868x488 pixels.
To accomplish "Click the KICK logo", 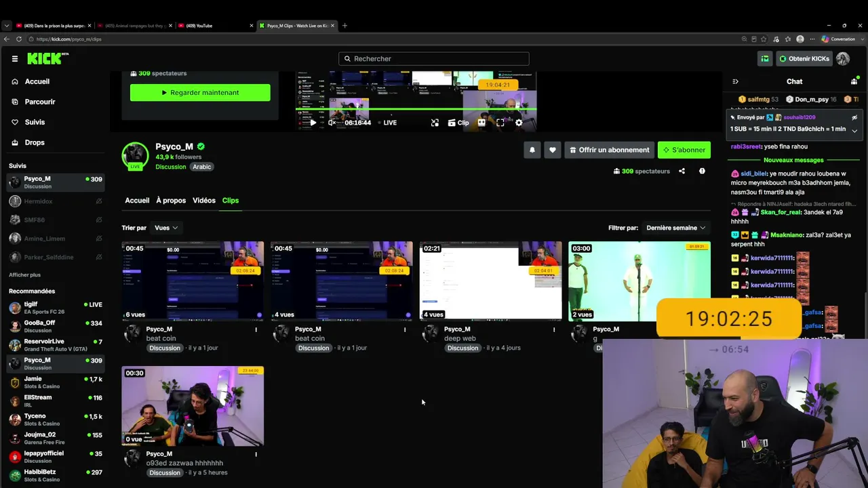I will point(47,59).
